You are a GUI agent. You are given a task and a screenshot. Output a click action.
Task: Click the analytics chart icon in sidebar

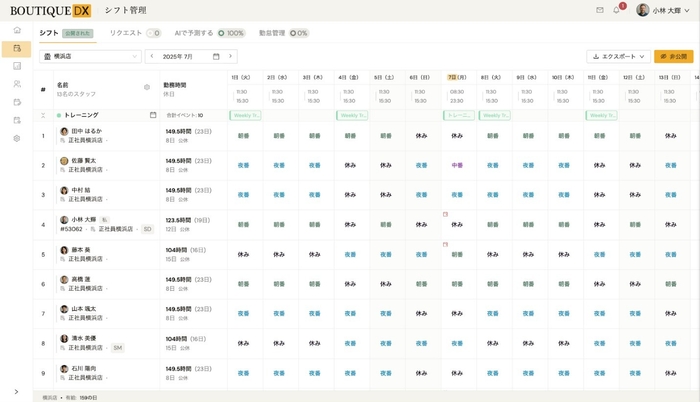pos(16,66)
